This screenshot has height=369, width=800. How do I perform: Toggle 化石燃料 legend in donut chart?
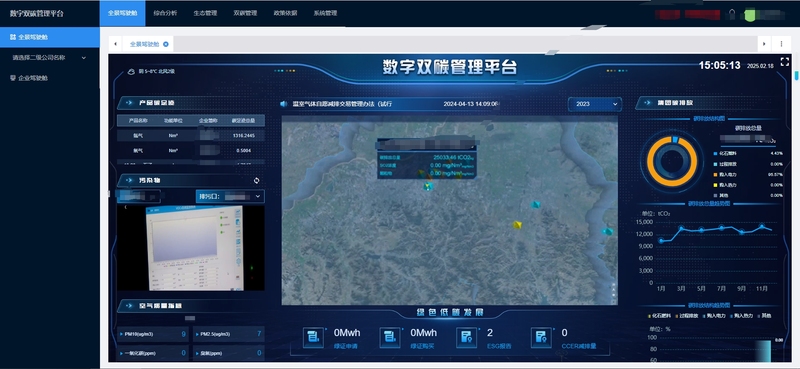tap(726, 153)
